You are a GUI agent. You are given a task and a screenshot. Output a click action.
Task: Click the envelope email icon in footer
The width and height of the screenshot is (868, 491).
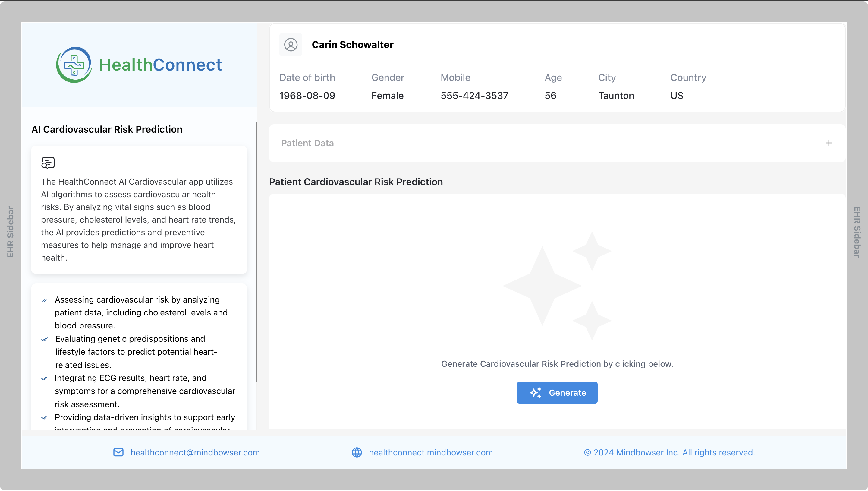pos(118,452)
